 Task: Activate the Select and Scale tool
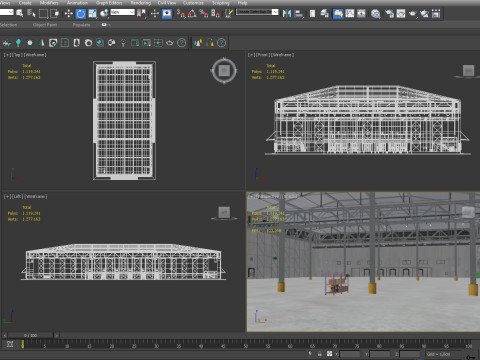pyautogui.click(x=92, y=13)
